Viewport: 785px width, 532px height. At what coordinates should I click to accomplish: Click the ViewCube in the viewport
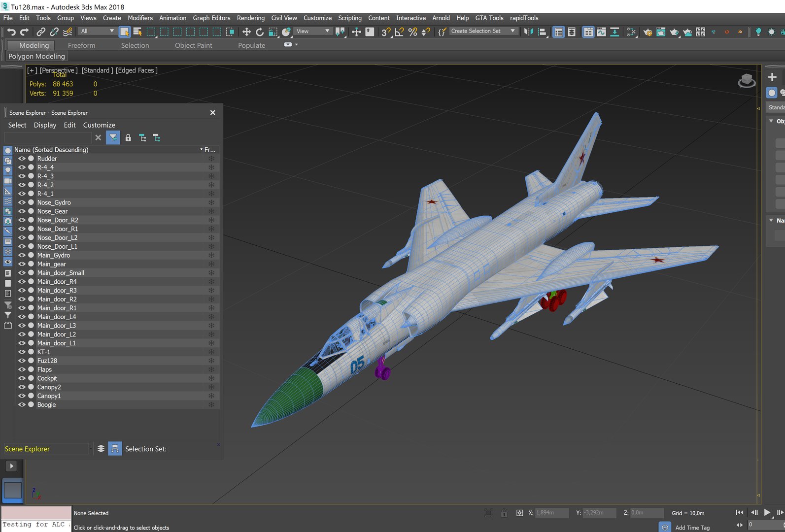(x=747, y=80)
